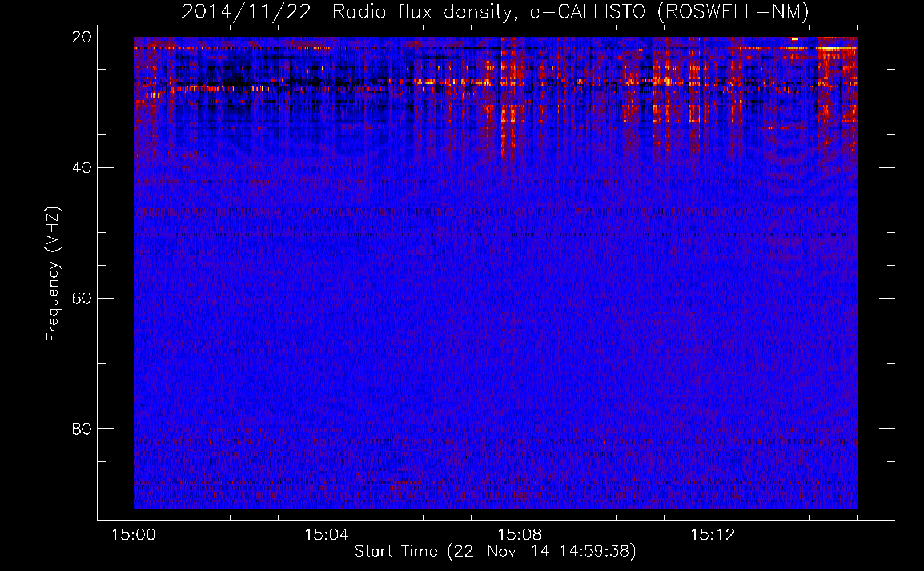Click the 15:00 time tick label
This screenshot has height=571, width=924.
click(134, 535)
